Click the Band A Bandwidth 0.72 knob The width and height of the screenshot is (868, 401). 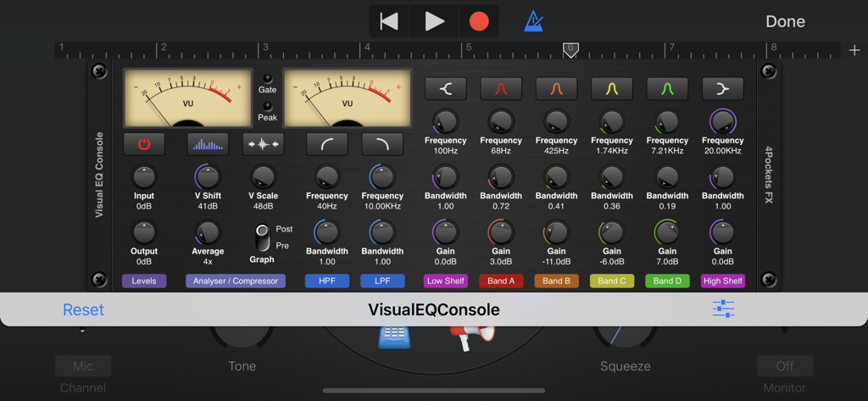pyautogui.click(x=501, y=177)
